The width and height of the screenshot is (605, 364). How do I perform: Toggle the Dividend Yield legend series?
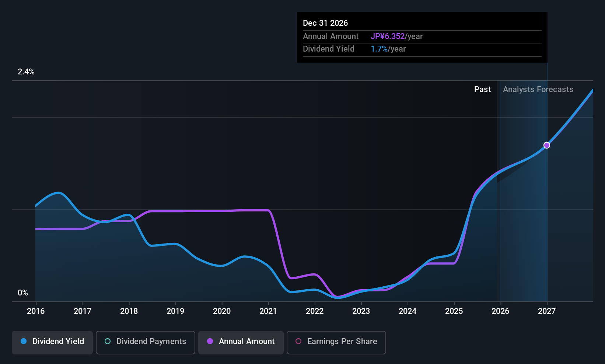click(52, 342)
